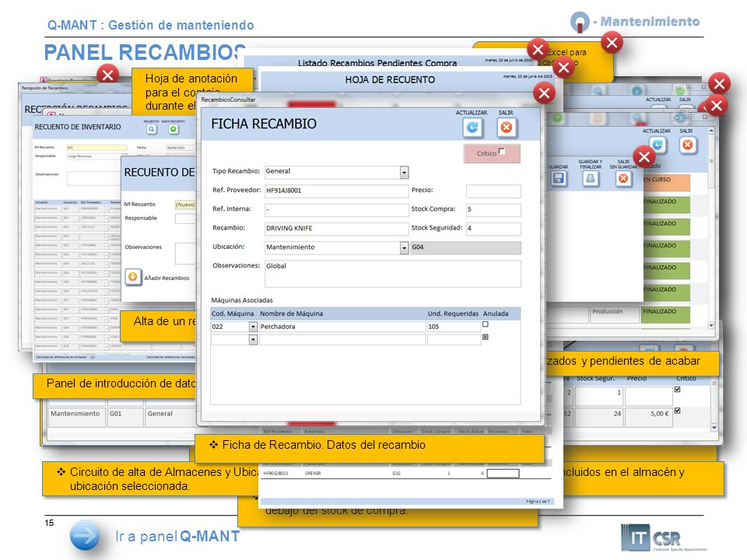
Task: Open the Tipo Recambio dropdown
Action: (x=404, y=172)
